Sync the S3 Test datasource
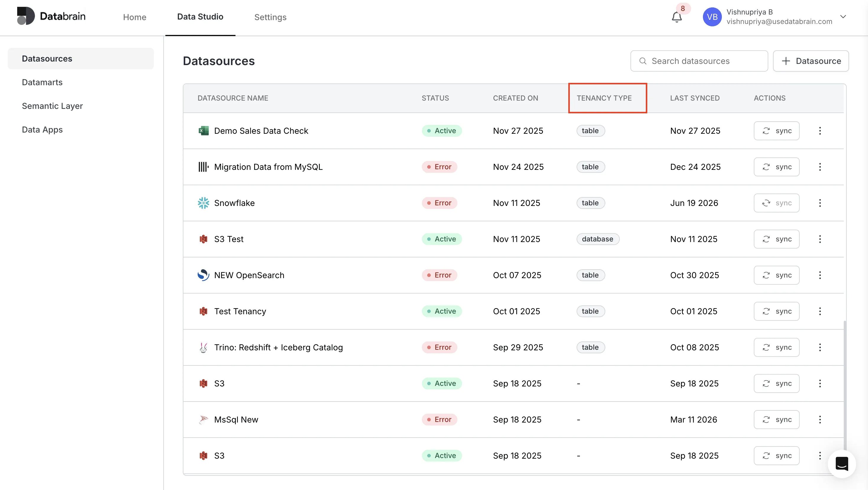868x490 pixels. point(776,239)
